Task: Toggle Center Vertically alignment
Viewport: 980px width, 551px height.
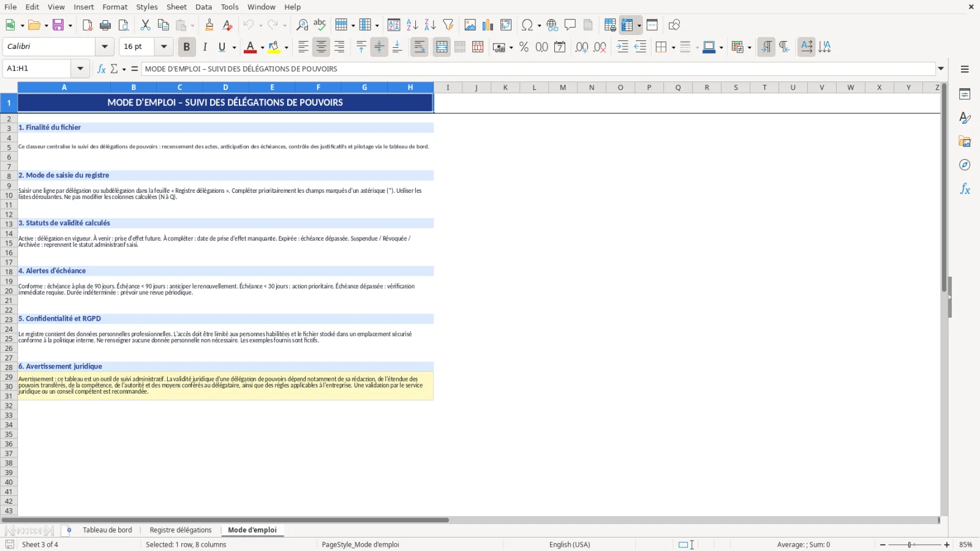Action: [379, 47]
